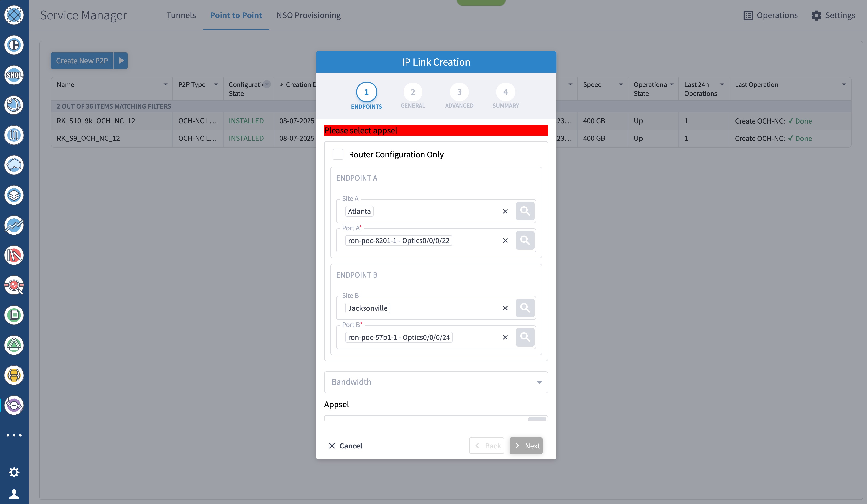This screenshot has width=867, height=504.
Task: Switch to the Tunnels tab
Action: click(x=181, y=15)
